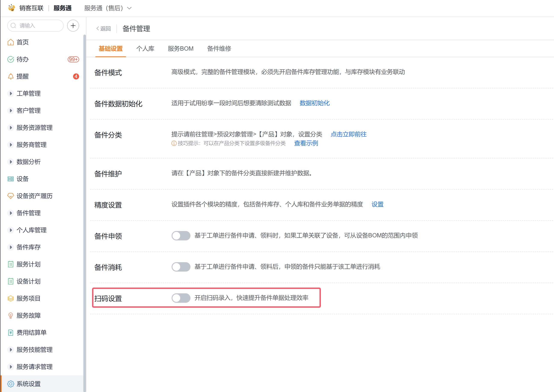Turn on the 备件消耗 toggle
Viewport: 554px width, 392px height.
[181, 267]
